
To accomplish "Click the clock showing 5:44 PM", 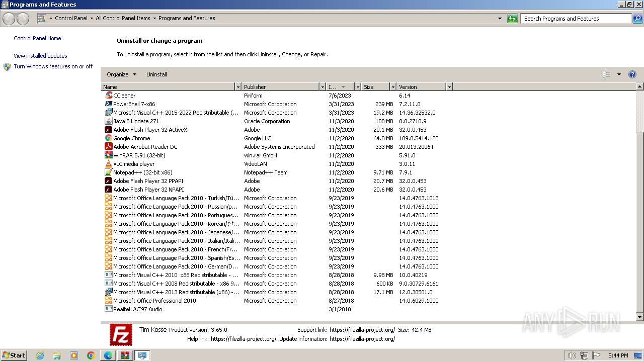I will pos(618,355).
